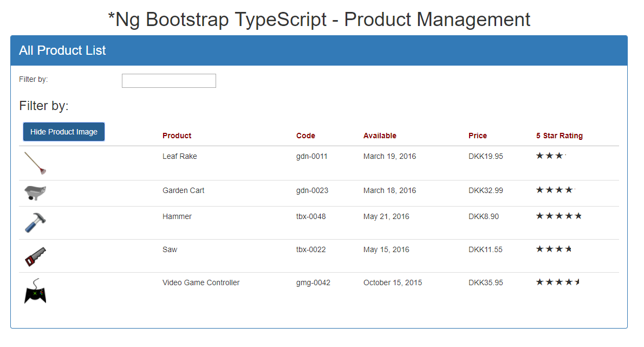Focus the Filter by text input

coord(169,81)
